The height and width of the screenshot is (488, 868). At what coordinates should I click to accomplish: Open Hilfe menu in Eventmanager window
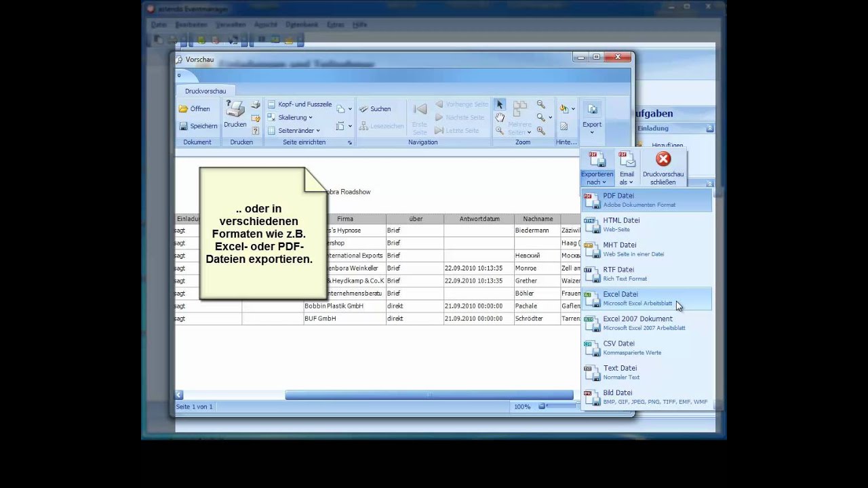coord(359,24)
